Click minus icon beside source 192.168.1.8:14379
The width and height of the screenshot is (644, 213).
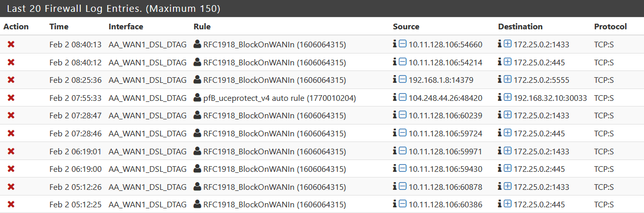(x=403, y=80)
